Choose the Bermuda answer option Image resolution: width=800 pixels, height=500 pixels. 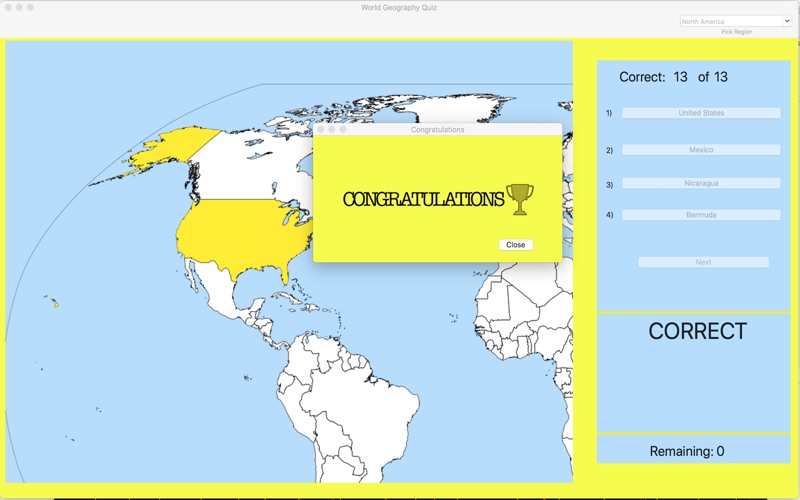pos(701,215)
